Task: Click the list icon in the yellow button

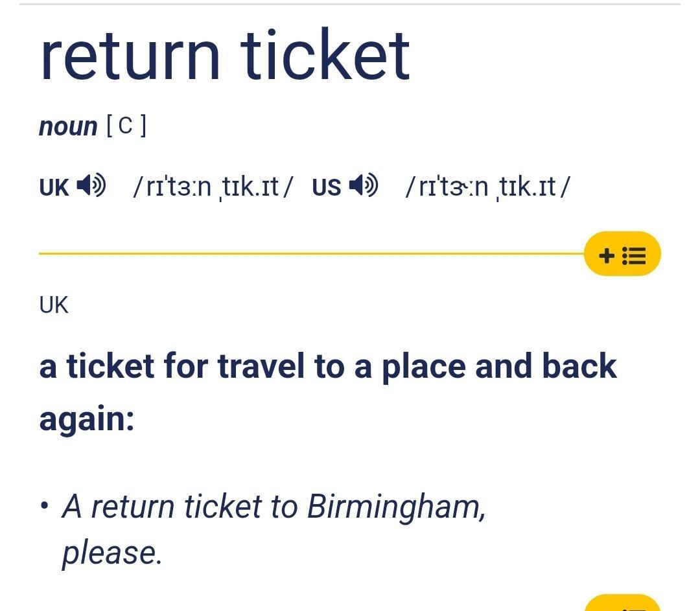Action: point(634,256)
